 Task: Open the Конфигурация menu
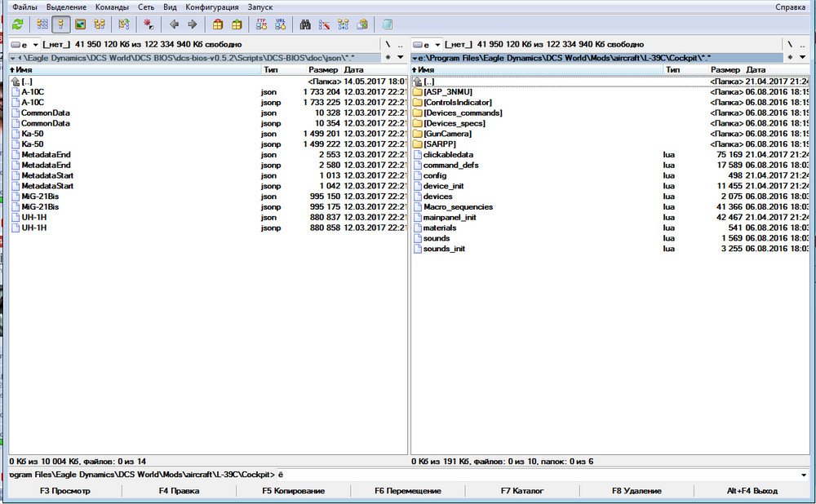[x=212, y=7]
